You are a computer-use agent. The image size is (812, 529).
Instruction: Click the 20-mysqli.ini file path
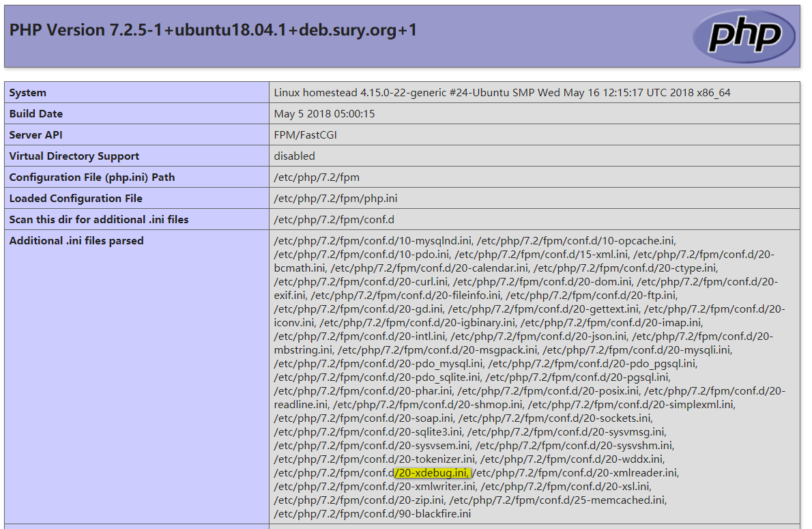pos(637,350)
